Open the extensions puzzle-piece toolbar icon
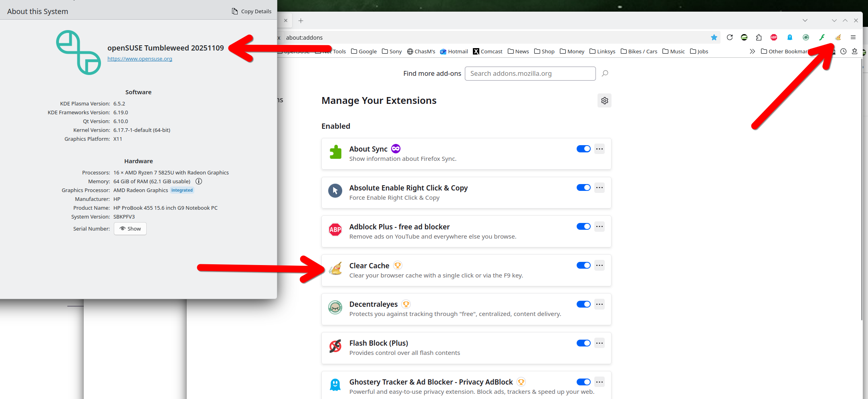Viewport: 868px width, 399px height. tap(759, 37)
